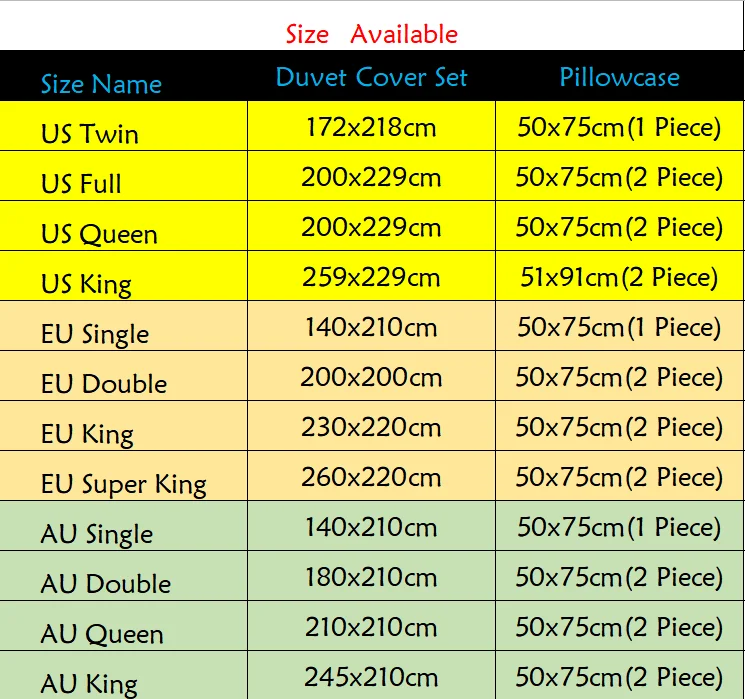Select the 172x218cm duvet cover cell
This screenshot has height=699, width=745.
(x=371, y=128)
